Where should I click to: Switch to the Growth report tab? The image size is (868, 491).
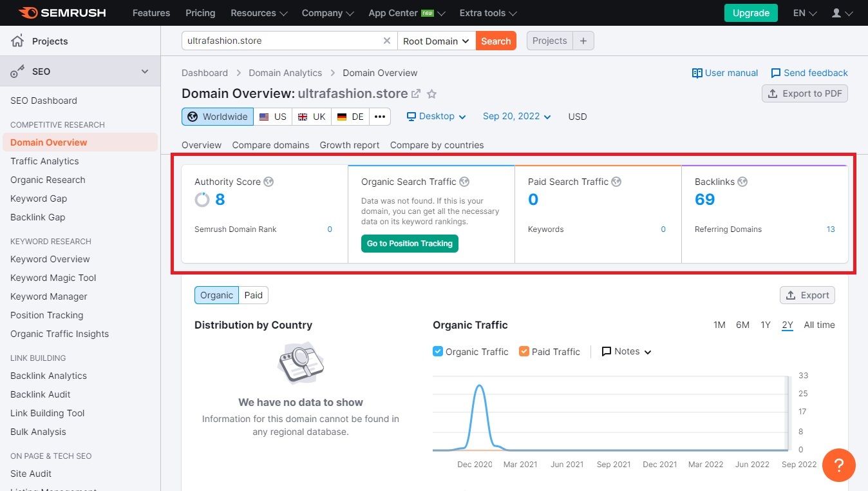pyautogui.click(x=350, y=145)
